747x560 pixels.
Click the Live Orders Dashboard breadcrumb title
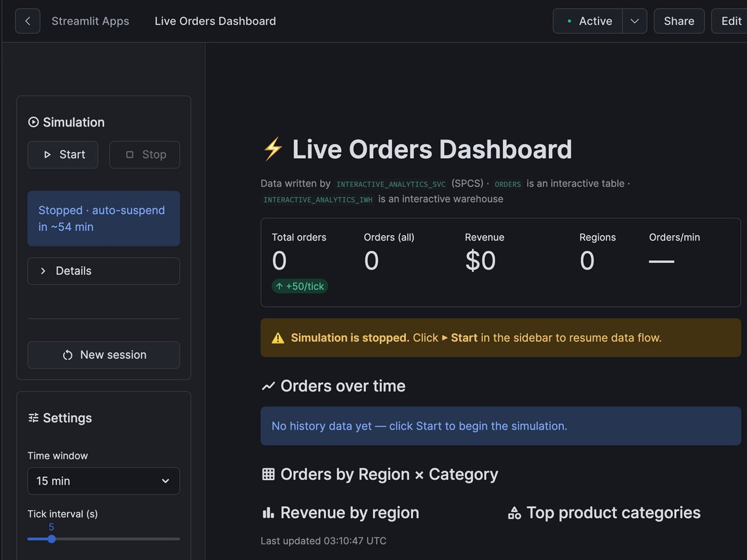[x=215, y=21]
